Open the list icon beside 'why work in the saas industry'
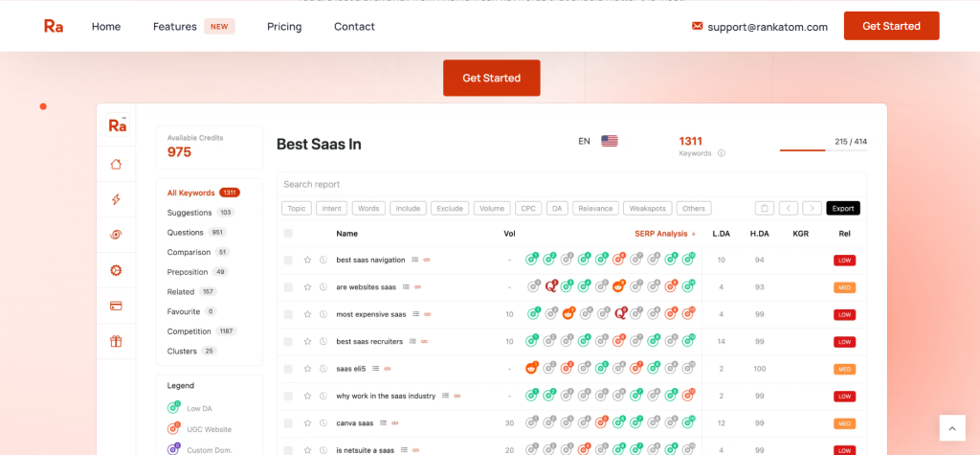The image size is (980, 455). (446, 397)
